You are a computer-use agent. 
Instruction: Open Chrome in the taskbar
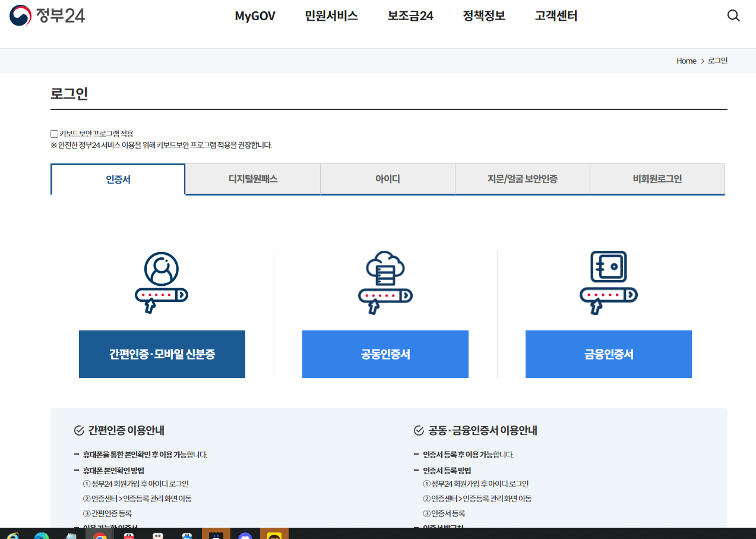pyautogui.click(x=100, y=534)
